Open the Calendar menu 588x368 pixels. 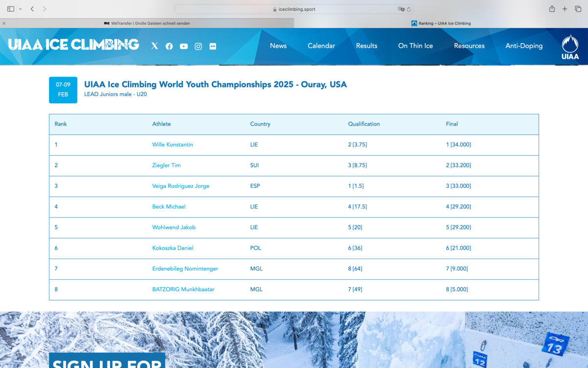pyautogui.click(x=321, y=46)
